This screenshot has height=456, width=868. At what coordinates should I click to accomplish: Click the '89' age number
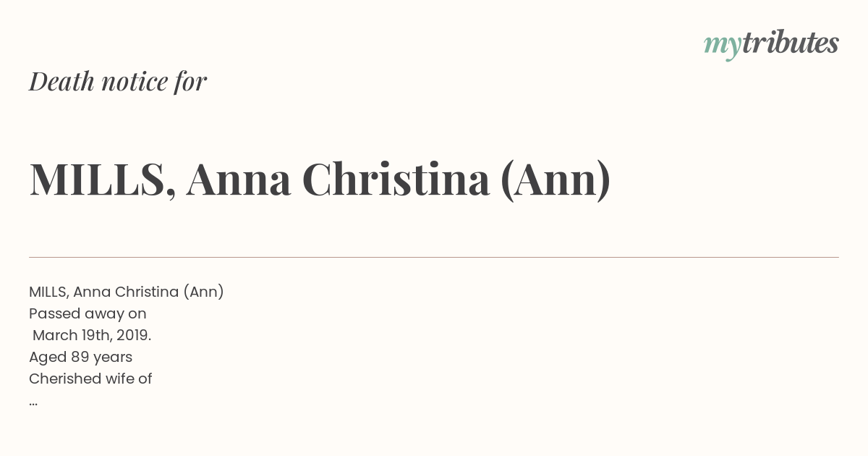[80, 358]
